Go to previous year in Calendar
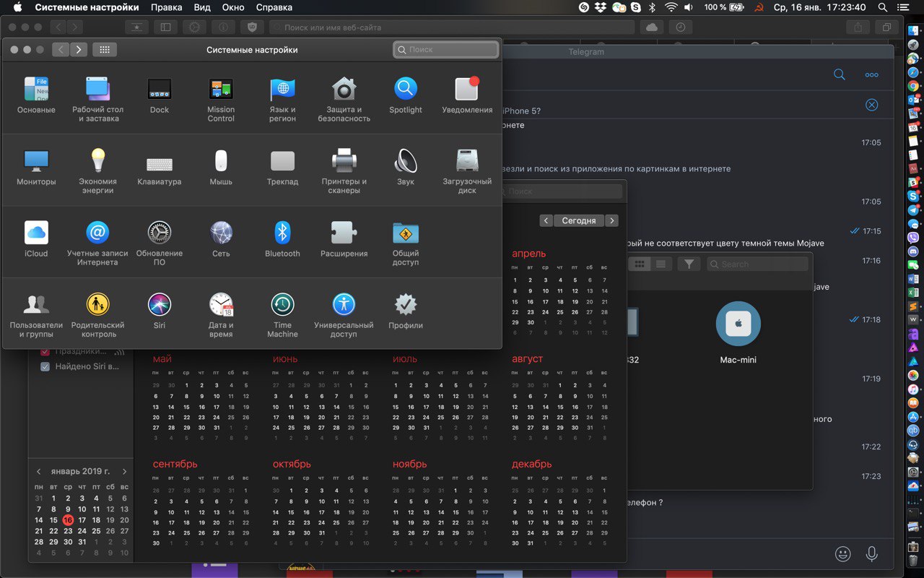 pyautogui.click(x=546, y=220)
